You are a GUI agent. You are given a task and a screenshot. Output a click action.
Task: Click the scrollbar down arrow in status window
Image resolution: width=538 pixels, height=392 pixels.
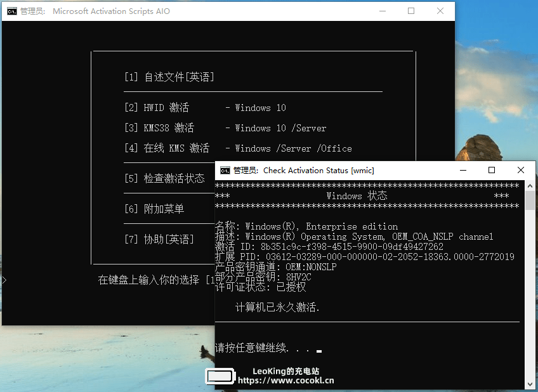coord(530,384)
